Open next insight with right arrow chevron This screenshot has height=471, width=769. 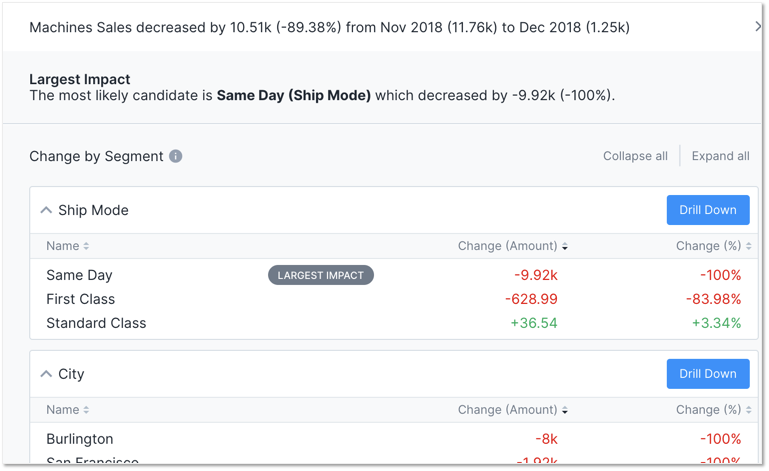click(758, 26)
